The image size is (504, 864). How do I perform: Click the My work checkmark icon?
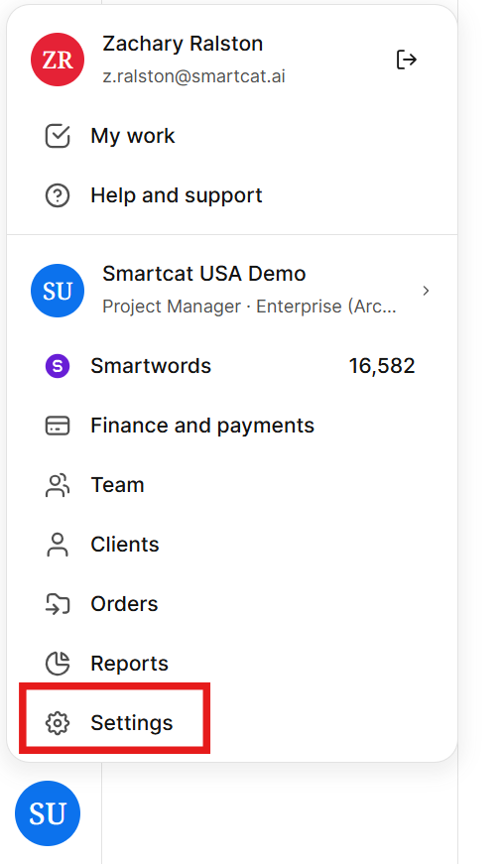[x=58, y=136]
